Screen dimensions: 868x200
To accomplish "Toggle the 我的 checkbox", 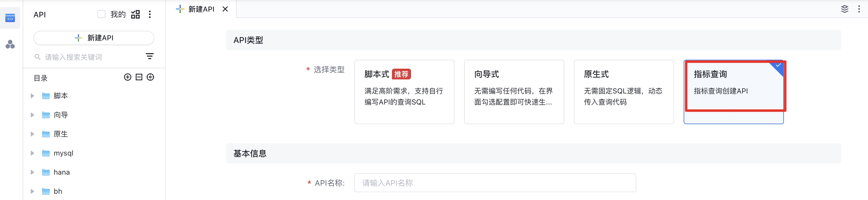I will click(x=101, y=14).
